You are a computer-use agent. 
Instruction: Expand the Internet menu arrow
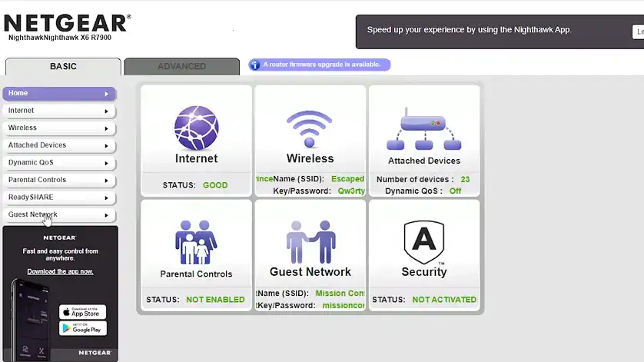(x=106, y=111)
